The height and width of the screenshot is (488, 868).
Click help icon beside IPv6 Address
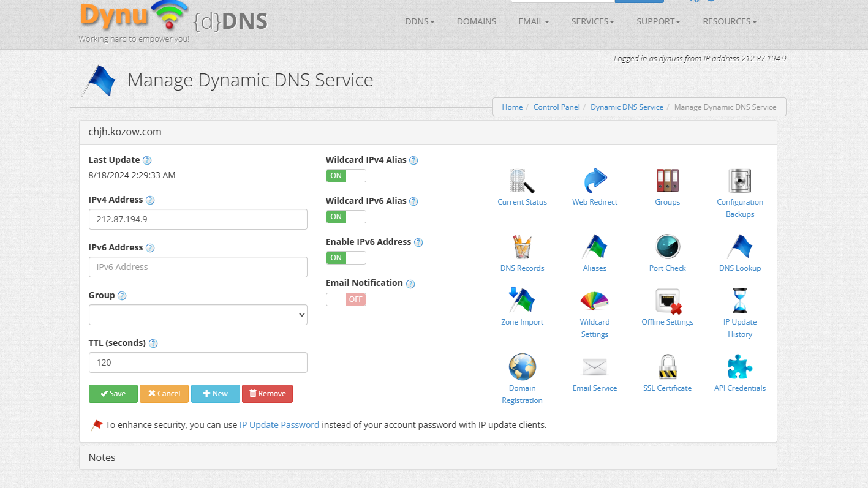click(150, 248)
